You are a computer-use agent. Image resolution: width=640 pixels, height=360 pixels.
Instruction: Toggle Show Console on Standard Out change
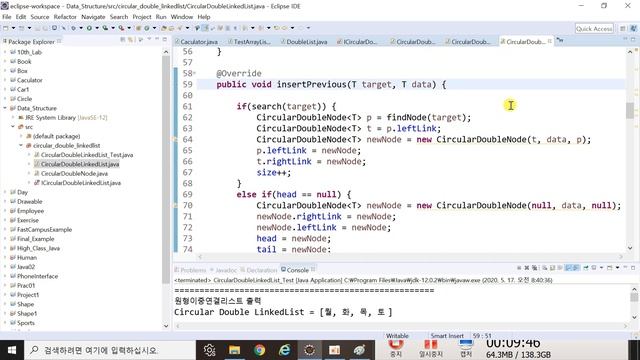pos(568,268)
